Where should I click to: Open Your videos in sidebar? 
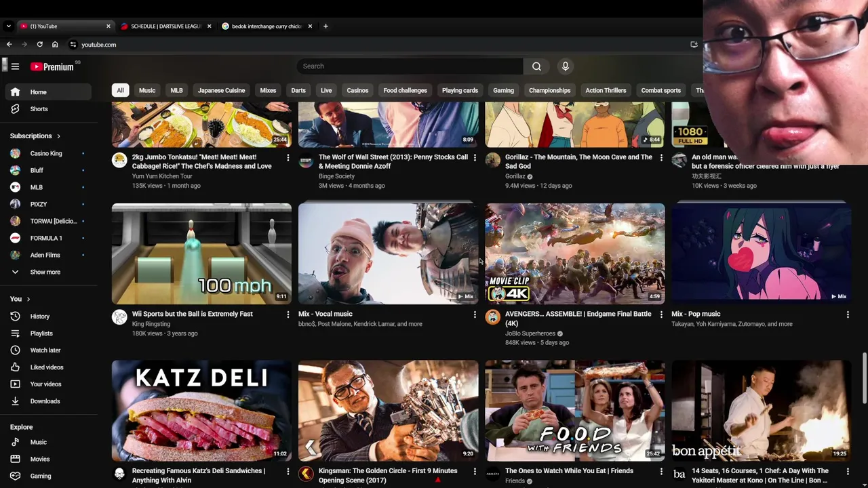[x=47, y=384]
